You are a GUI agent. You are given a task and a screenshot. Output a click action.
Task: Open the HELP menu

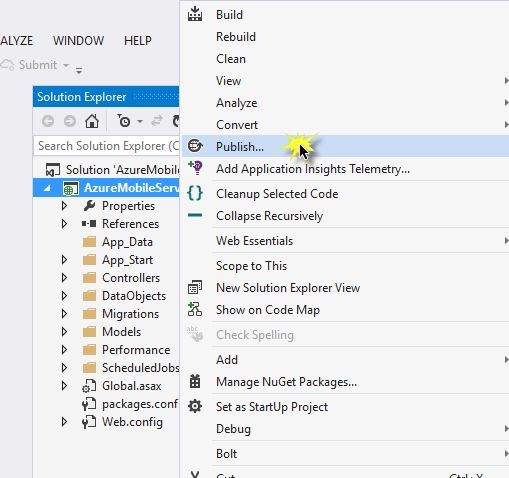click(x=138, y=41)
